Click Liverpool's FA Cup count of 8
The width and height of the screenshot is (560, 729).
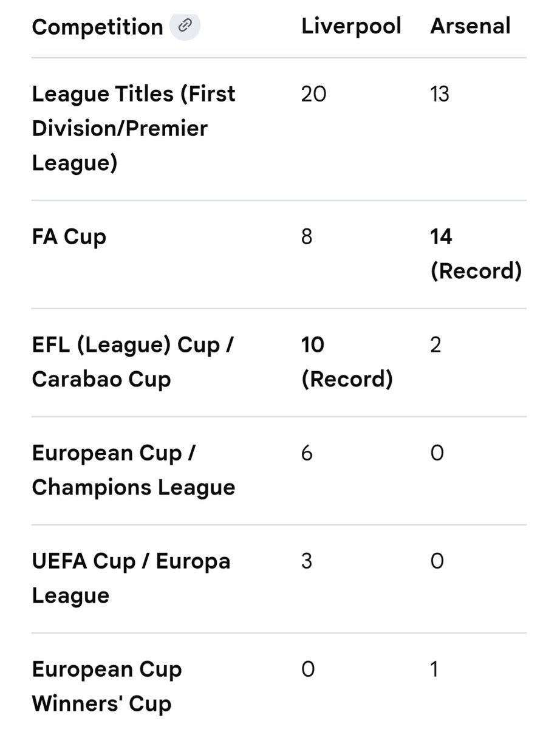coord(307,236)
